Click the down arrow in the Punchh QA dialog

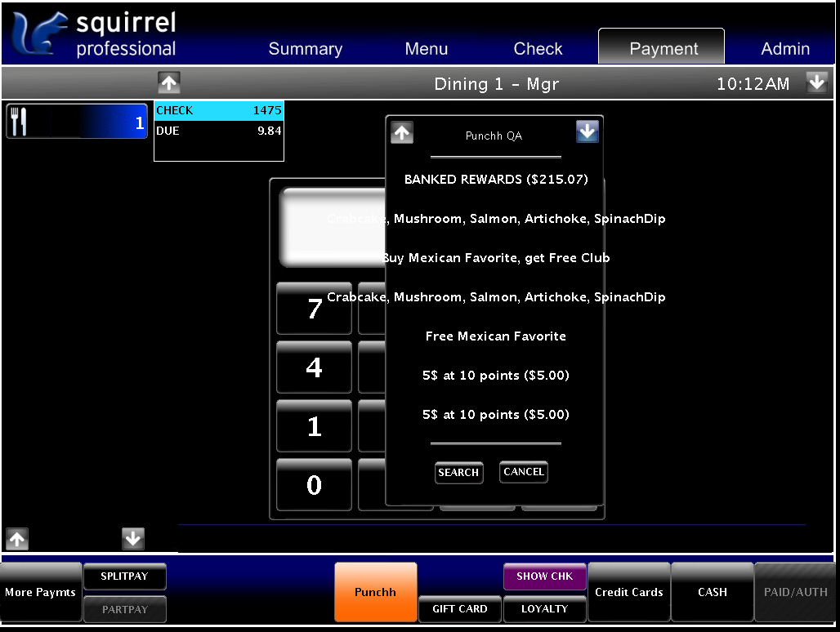[x=588, y=131]
